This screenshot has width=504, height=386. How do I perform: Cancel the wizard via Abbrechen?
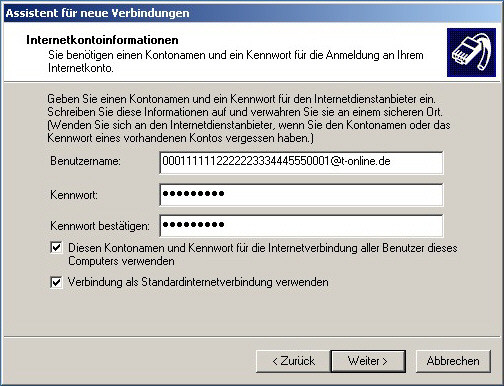(453, 361)
